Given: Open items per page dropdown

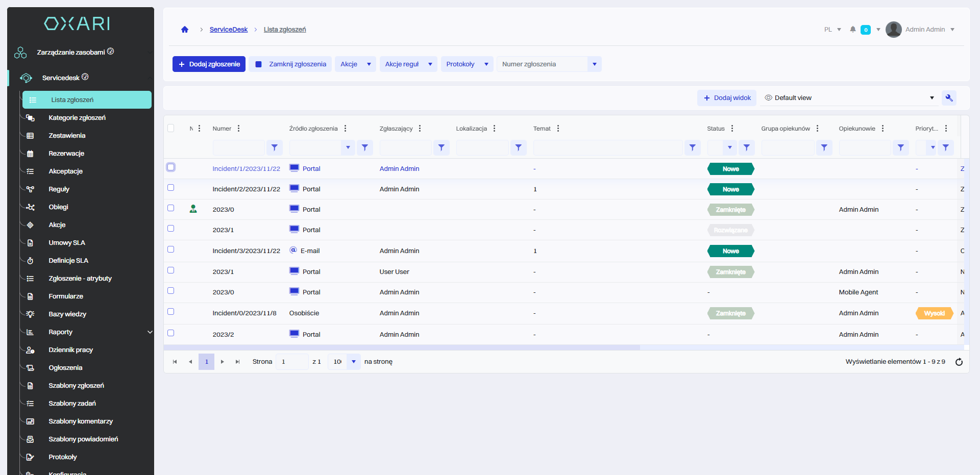Looking at the screenshot, I should coord(353,362).
